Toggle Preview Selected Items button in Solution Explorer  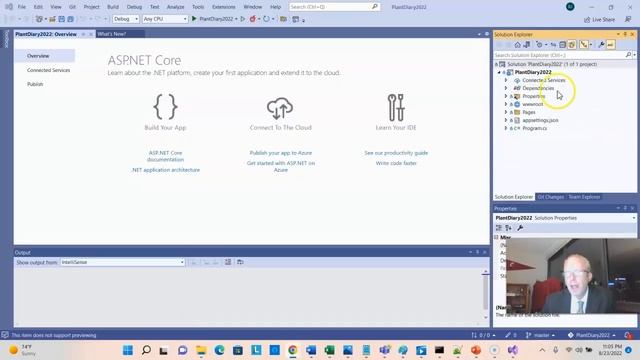tap(584, 45)
